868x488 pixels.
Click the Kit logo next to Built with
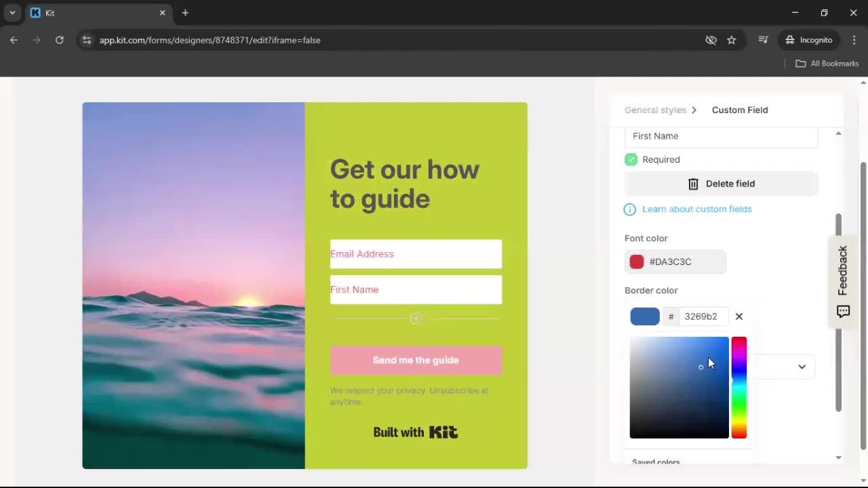click(444, 432)
